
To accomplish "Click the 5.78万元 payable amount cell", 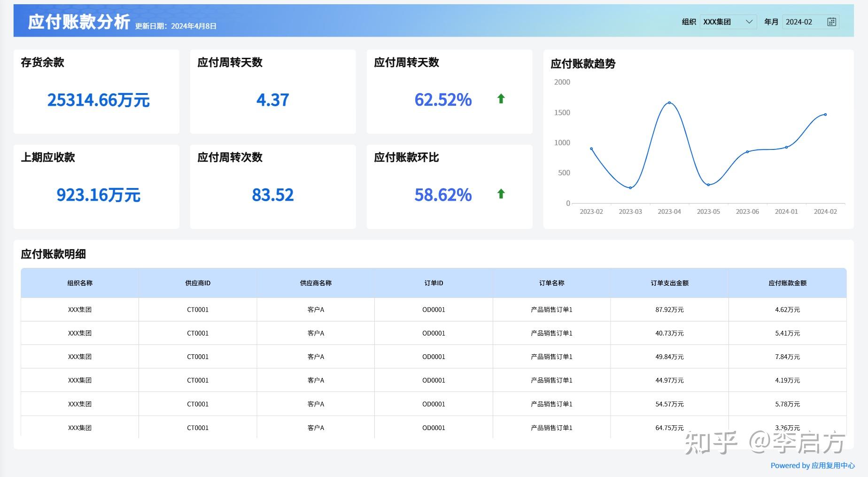I will pyautogui.click(x=787, y=404).
